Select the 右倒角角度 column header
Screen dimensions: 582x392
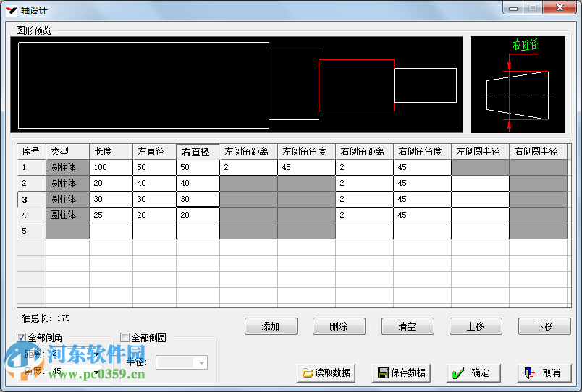[423, 152]
